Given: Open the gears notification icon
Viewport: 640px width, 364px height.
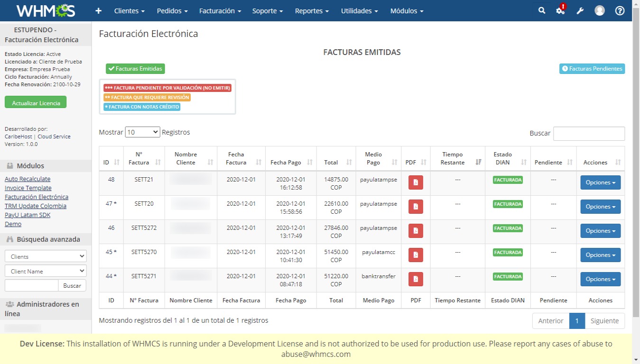Looking at the screenshot, I should point(561,10).
